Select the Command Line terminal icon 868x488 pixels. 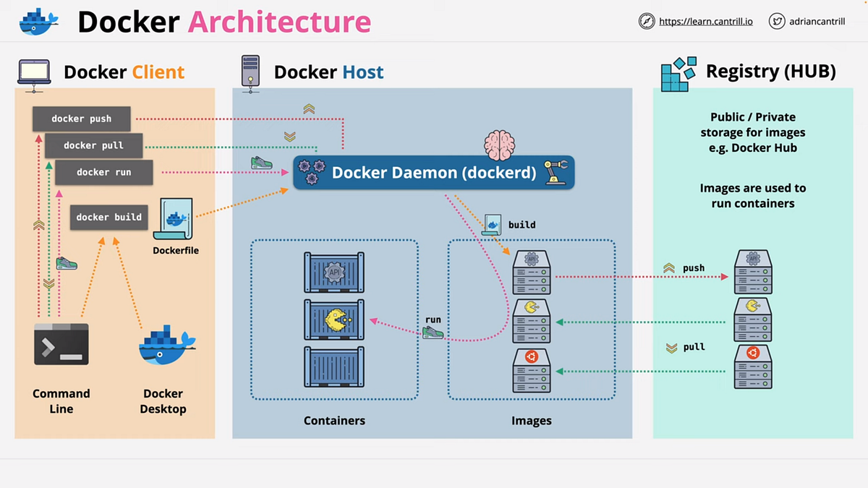tap(61, 344)
